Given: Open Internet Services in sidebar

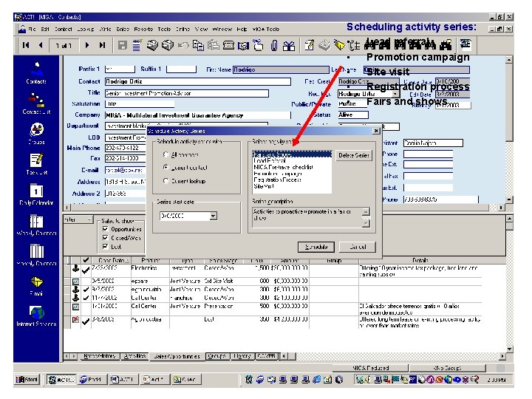Looking at the screenshot, I should coord(36,316).
